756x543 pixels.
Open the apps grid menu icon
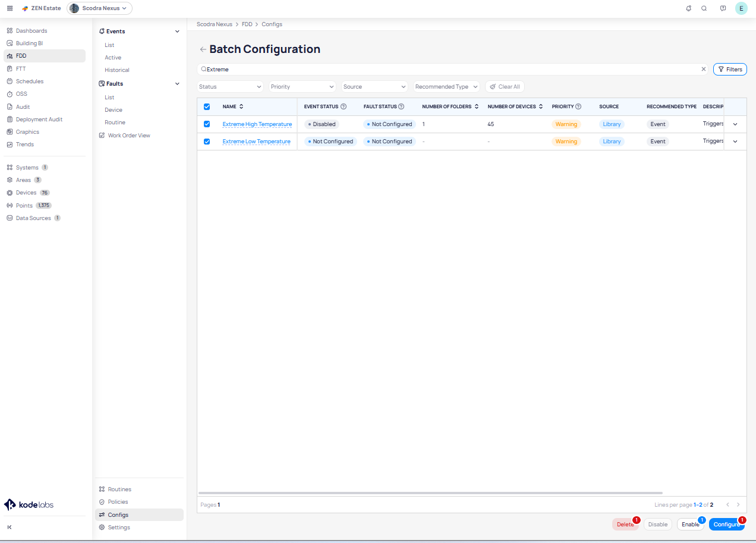click(x=10, y=8)
